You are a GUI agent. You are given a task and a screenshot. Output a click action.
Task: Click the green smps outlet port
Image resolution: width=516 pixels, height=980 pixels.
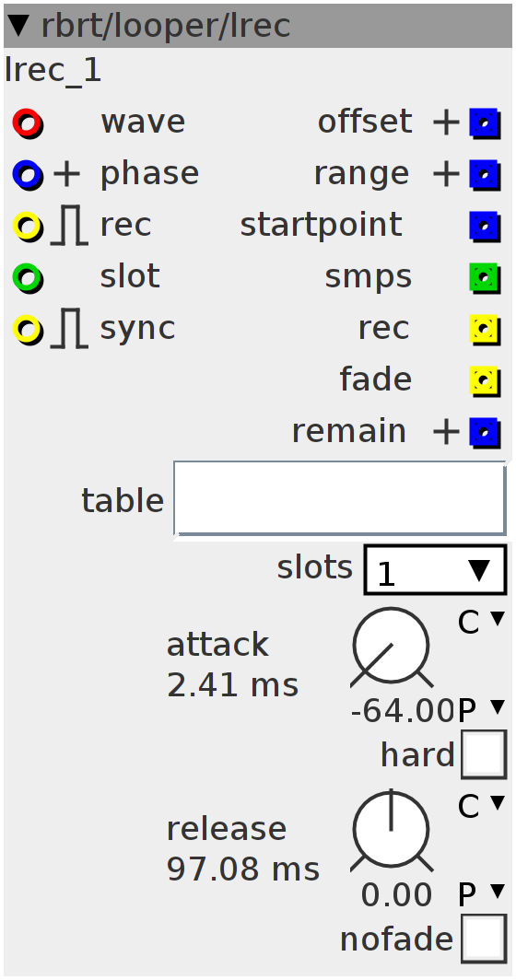pos(485,277)
